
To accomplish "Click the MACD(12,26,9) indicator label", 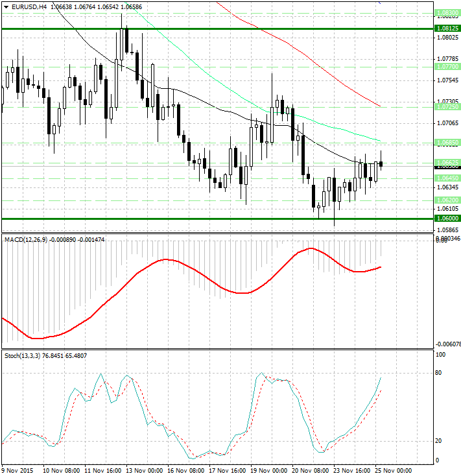I will tap(26, 240).
